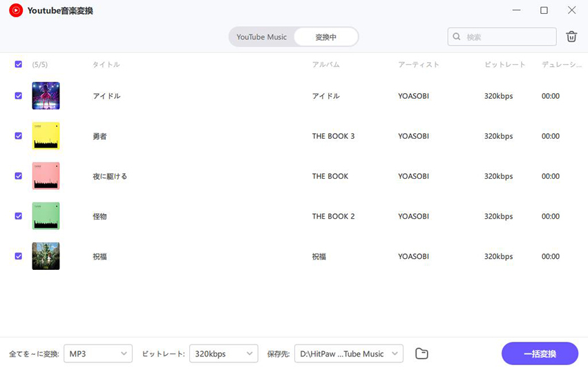Toggle the select-all (5/5) checkbox
This screenshot has width=588, height=370.
pos(19,64)
